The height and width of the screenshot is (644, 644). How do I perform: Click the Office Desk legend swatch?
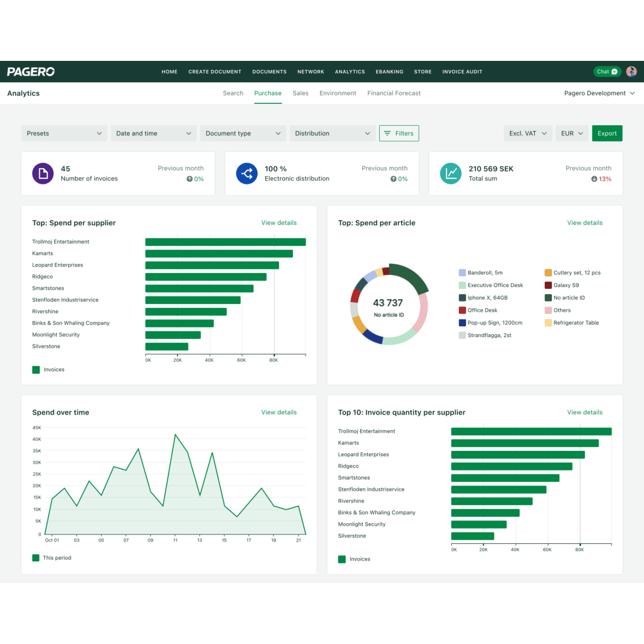[x=462, y=310]
